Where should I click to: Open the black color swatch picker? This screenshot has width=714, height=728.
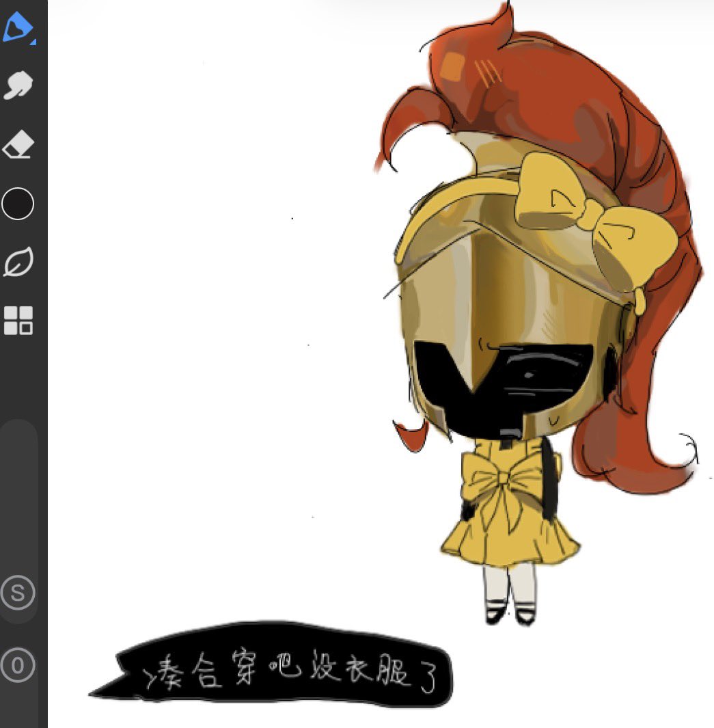point(18,203)
